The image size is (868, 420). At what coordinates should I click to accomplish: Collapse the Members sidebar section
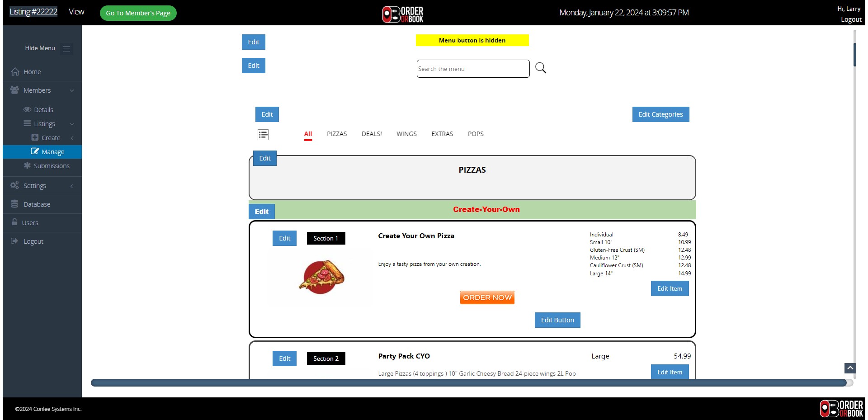tap(72, 91)
